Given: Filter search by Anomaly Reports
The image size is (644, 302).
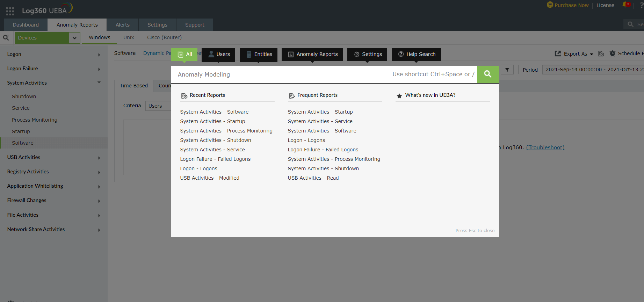Looking at the screenshot, I should point(312,55).
